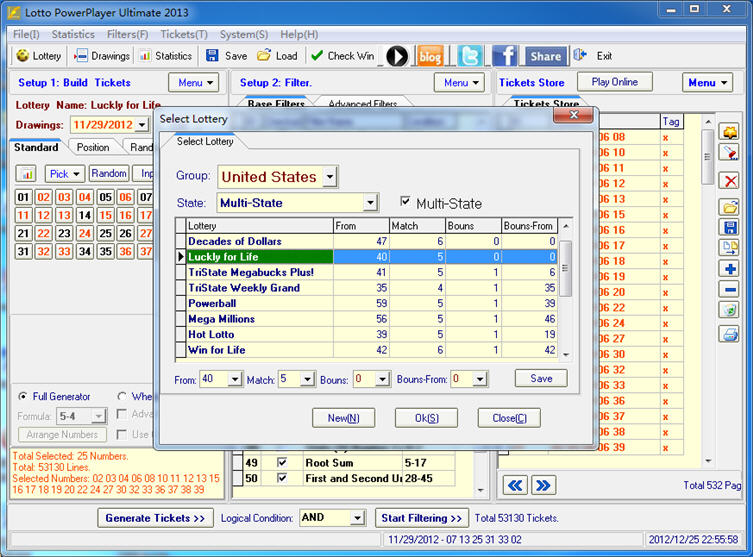Open the Group United States dropdown
Image resolution: width=753 pixels, height=557 pixels.
click(329, 177)
